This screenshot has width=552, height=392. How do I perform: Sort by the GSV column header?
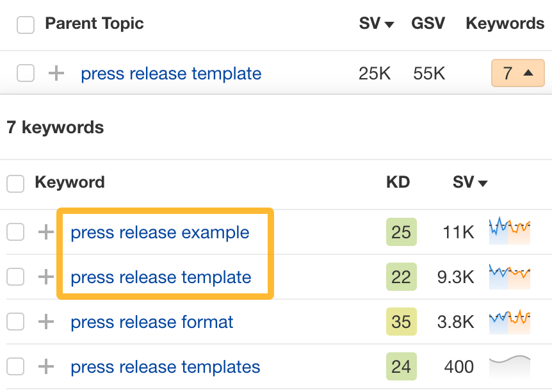click(x=428, y=23)
